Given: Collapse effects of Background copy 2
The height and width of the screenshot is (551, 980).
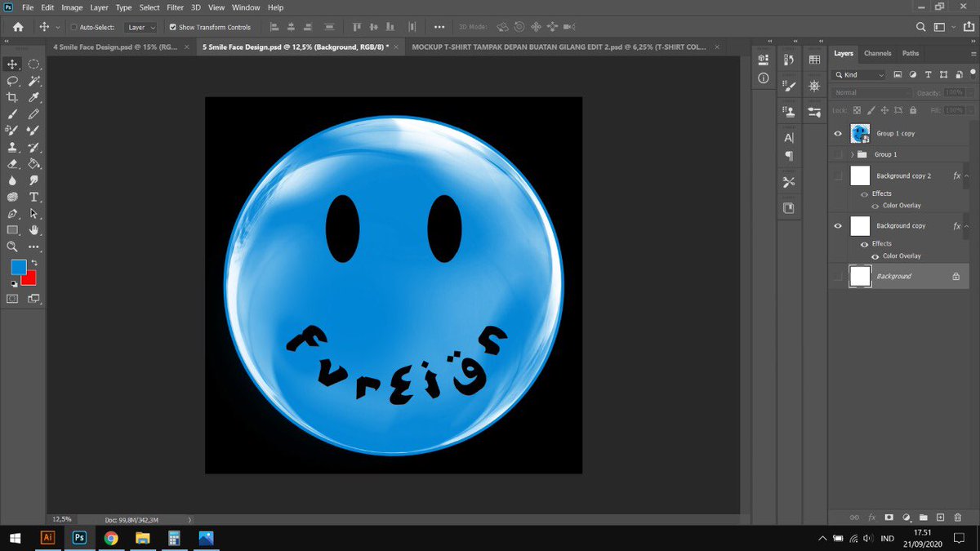Looking at the screenshot, I should (x=966, y=176).
